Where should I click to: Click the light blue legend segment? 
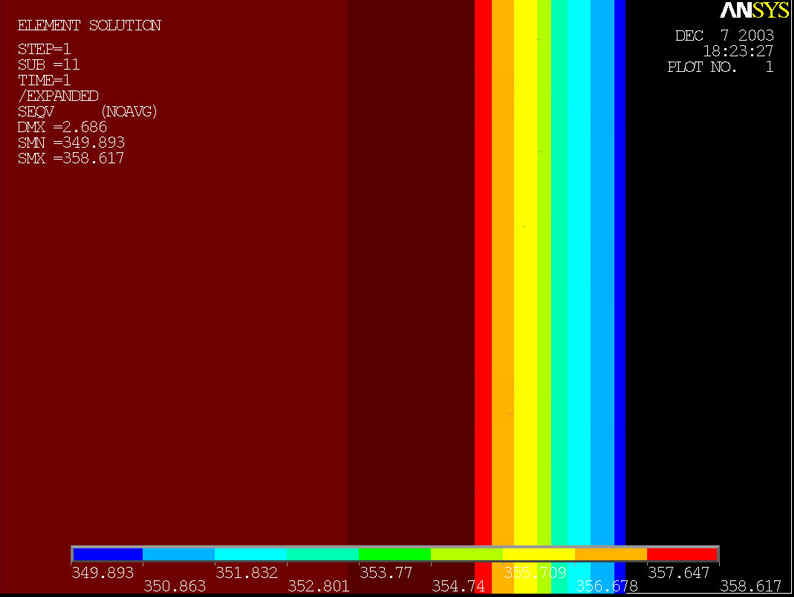[179, 554]
